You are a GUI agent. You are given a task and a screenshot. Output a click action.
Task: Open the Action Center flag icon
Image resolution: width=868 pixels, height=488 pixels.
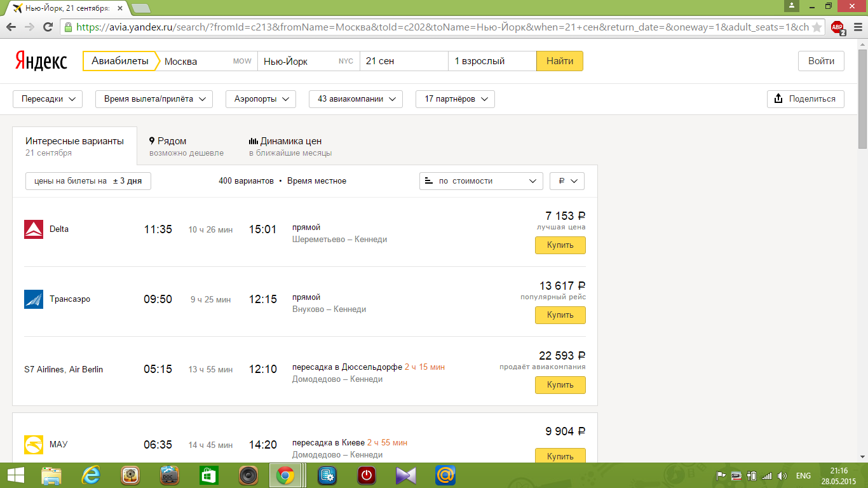(721, 475)
